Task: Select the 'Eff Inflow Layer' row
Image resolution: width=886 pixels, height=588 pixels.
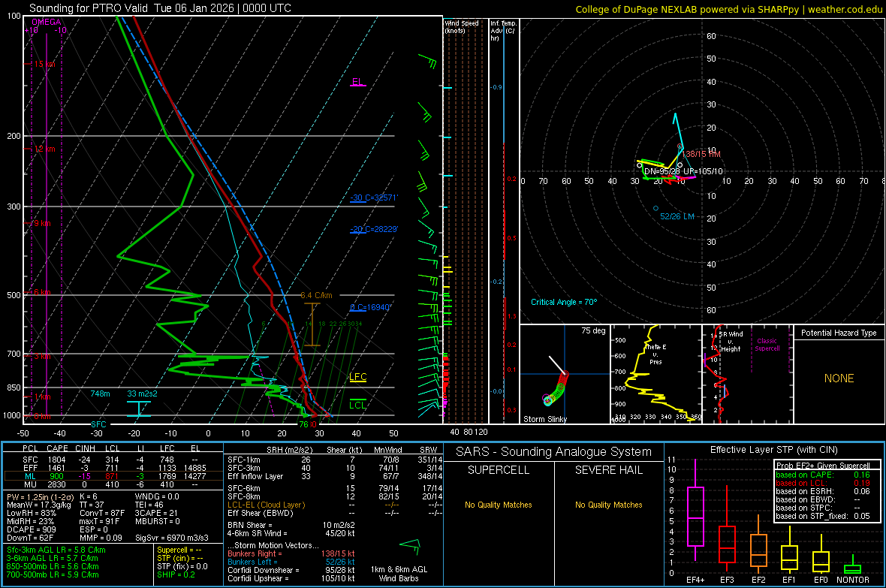Action: pyautogui.click(x=335, y=476)
